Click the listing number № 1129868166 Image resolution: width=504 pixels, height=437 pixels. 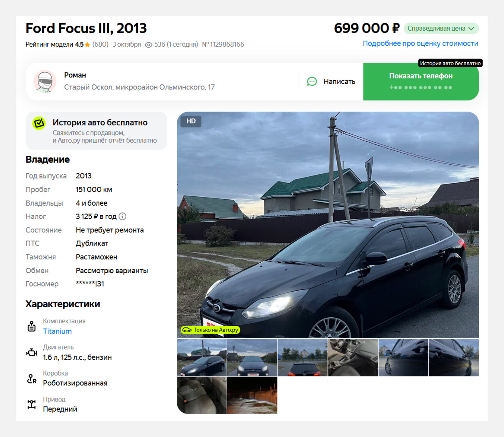click(x=223, y=44)
